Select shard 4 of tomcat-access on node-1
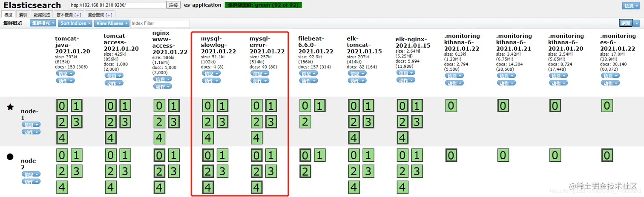This screenshot has width=644, height=197. pos(111,138)
